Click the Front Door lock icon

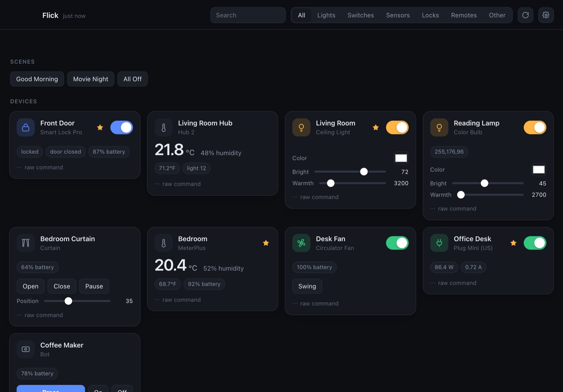point(26,127)
